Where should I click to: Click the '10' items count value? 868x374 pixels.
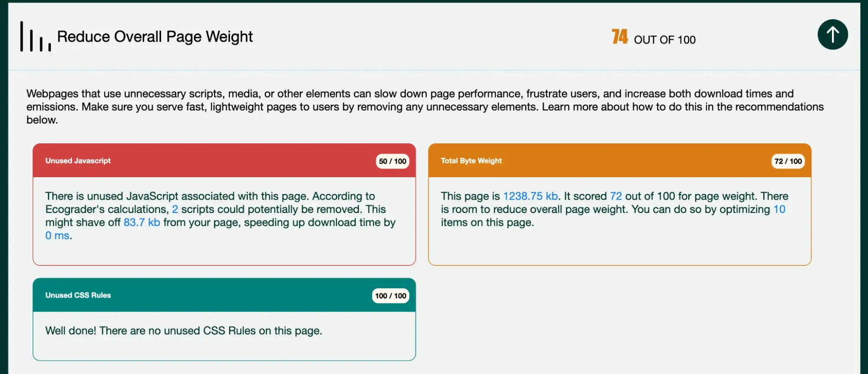[x=779, y=209]
